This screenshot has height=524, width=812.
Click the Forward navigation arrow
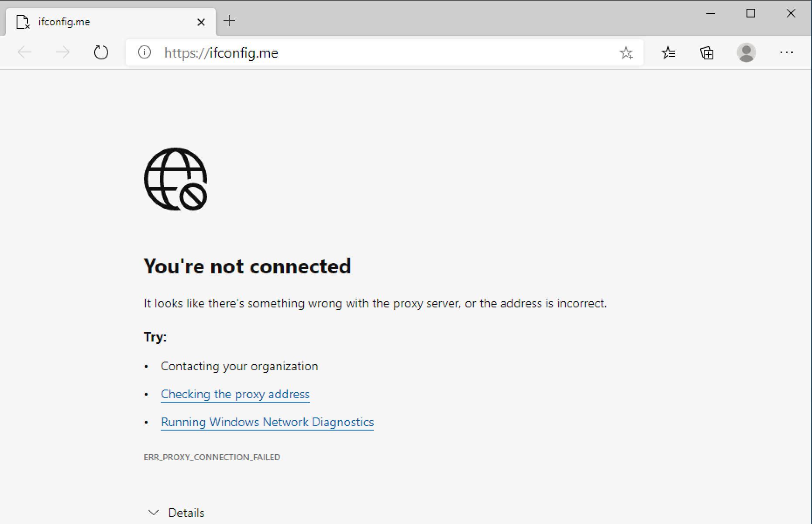tap(63, 52)
